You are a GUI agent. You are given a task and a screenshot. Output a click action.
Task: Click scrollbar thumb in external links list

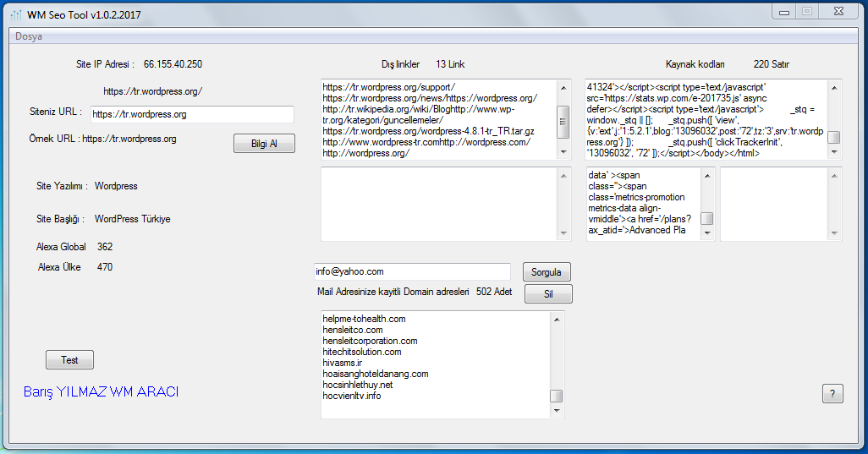[563, 122]
